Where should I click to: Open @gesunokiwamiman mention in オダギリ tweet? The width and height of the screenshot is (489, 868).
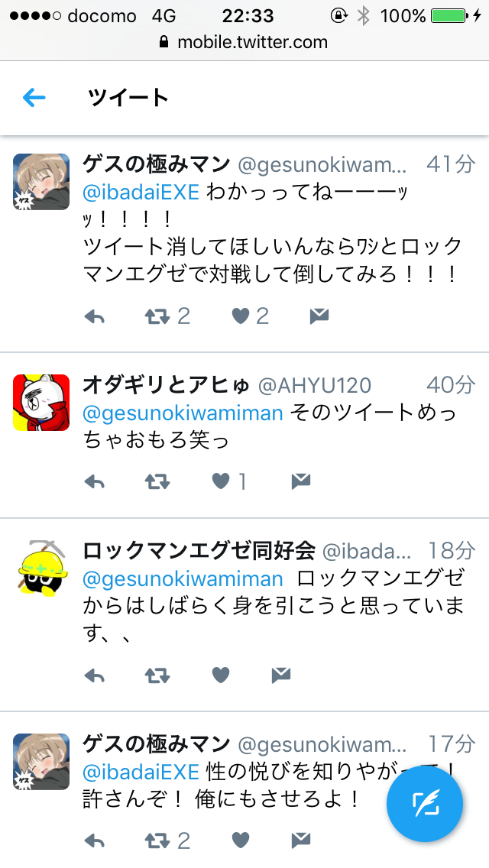[183, 413]
